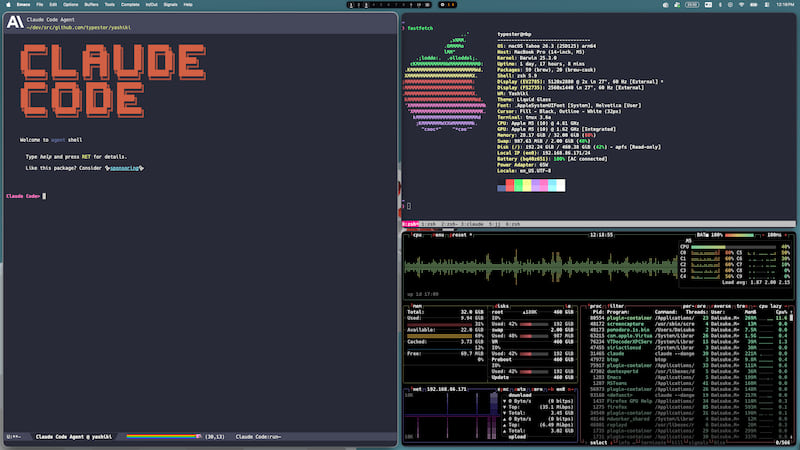The image size is (800, 450).
Task: Open the btop menu
Action: pyautogui.click(x=439, y=235)
